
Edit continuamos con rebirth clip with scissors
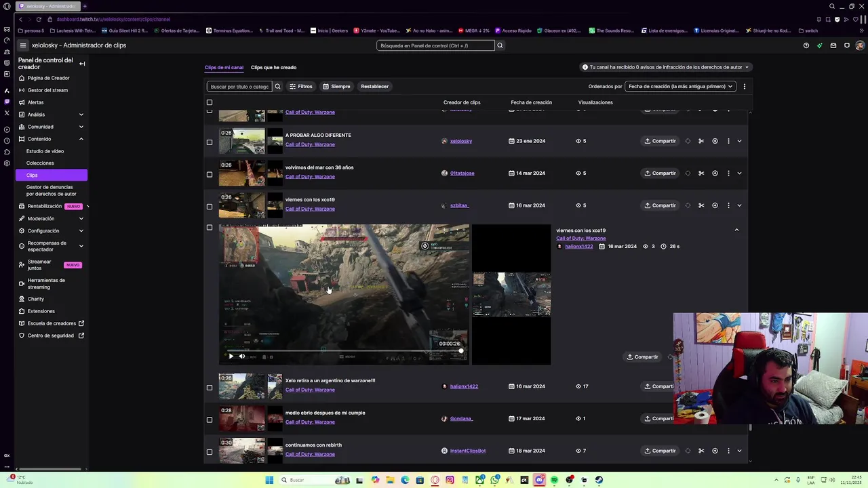[701, 451]
